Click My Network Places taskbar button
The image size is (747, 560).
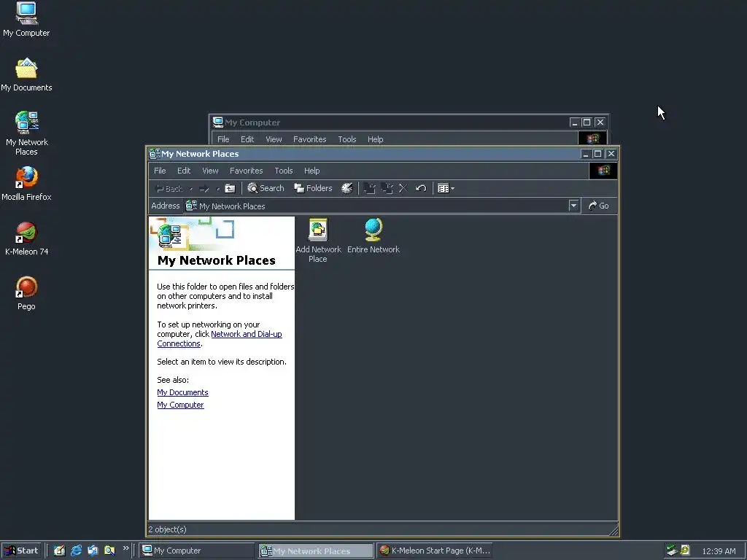(x=317, y=551)
